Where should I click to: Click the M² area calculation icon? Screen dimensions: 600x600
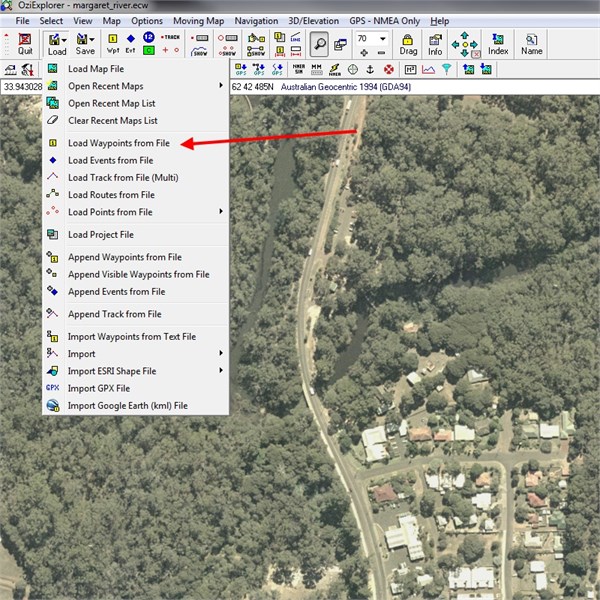click(411, 69)
